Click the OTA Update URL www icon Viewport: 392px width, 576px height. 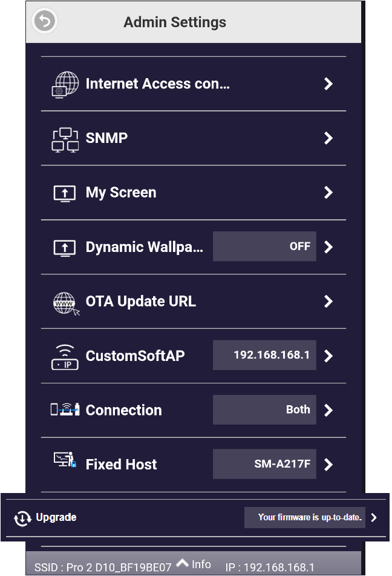point(65,302)
